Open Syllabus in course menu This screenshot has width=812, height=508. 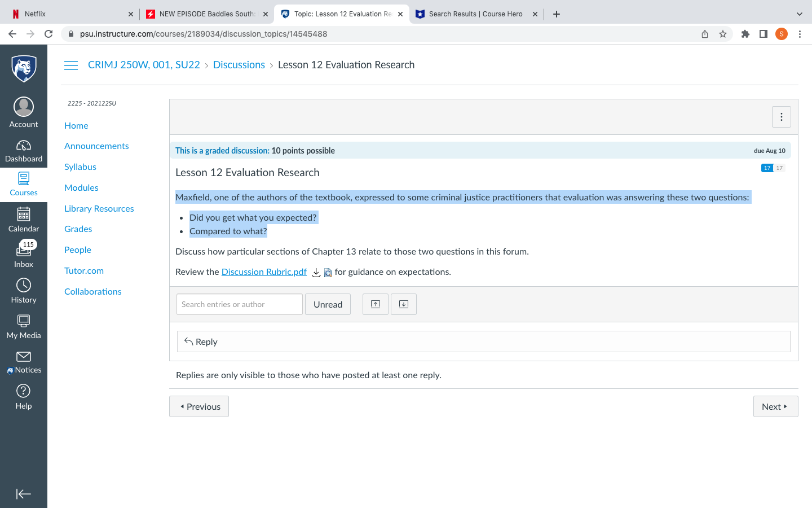click(80, 167)
